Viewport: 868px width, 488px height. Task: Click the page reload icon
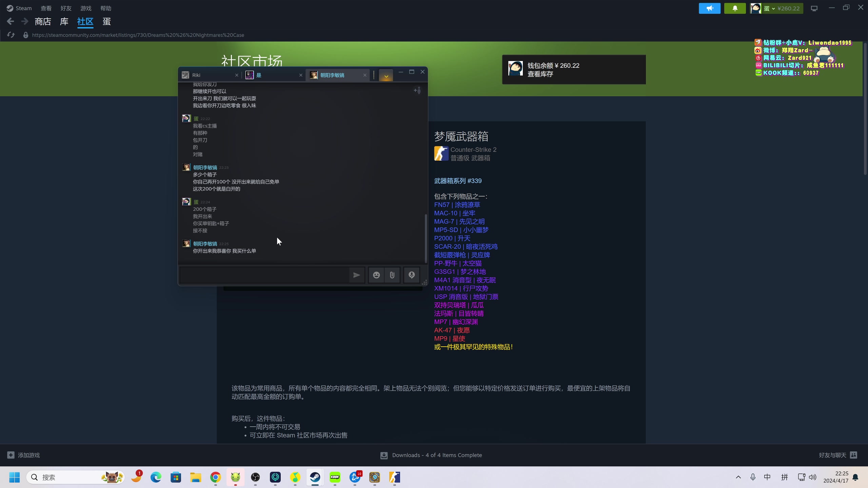point(11,35)
